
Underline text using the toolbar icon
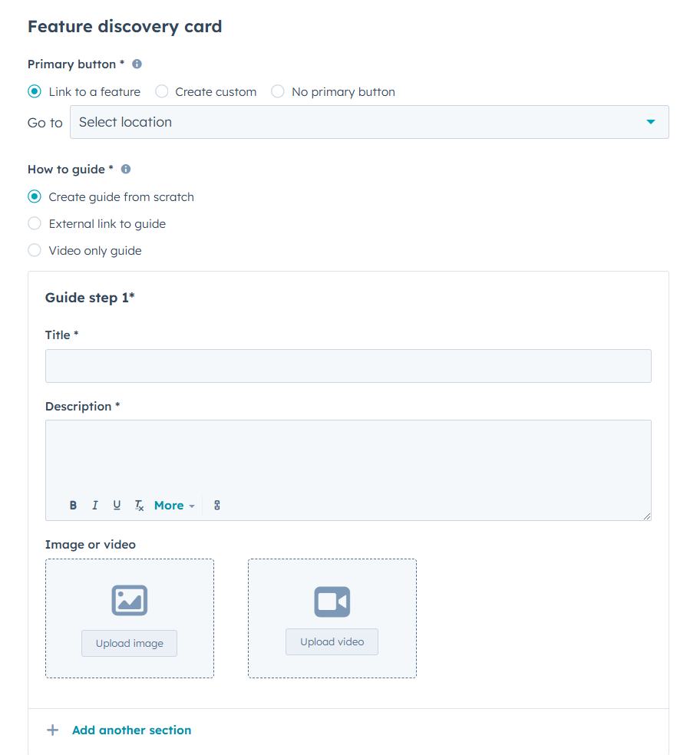[117, 506]
